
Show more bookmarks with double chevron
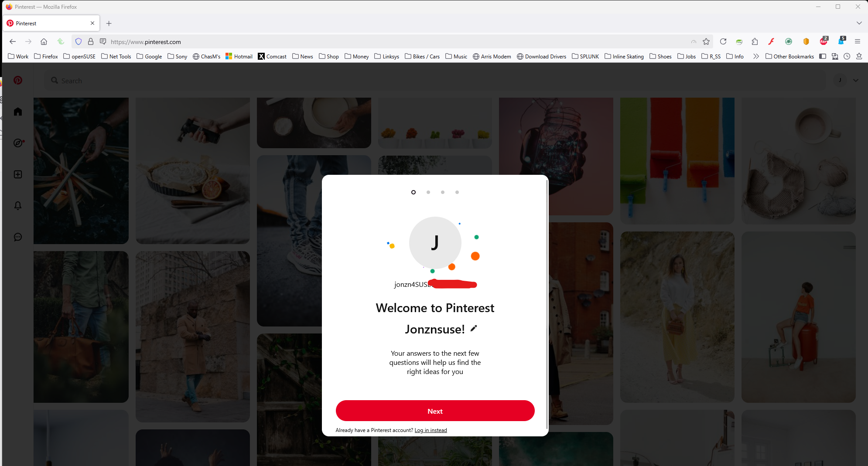click(756, 57)
